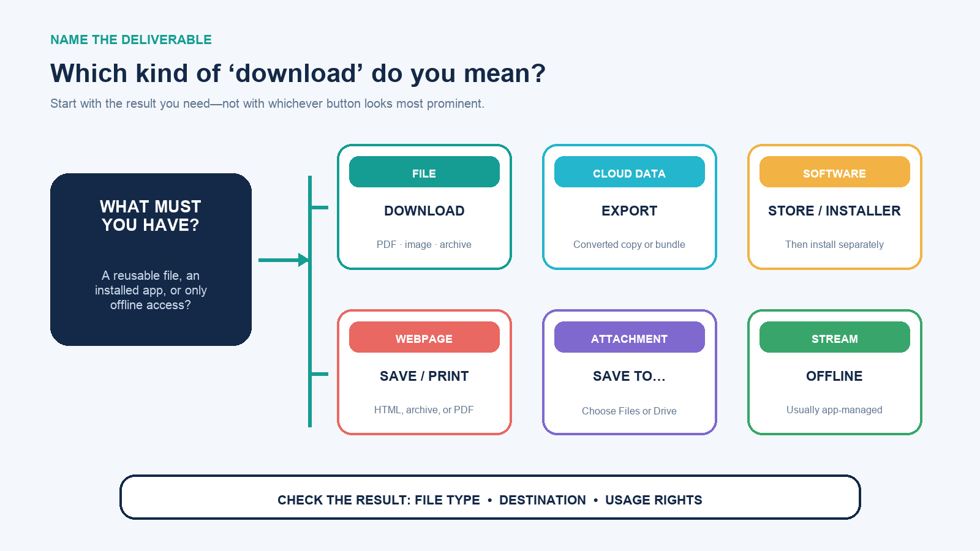Click the 'CHECK THE RESULT' banner text
980x551 pixels.
point(490,500)
